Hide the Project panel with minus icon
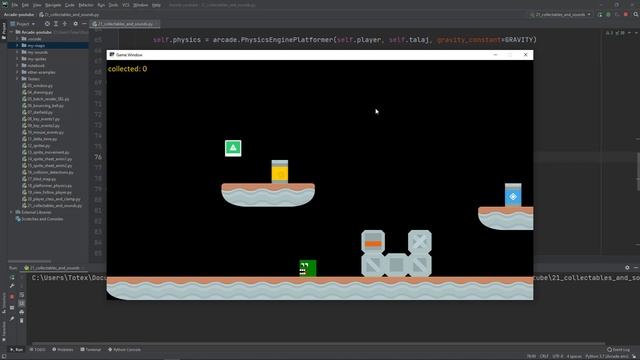 (84, 24)
